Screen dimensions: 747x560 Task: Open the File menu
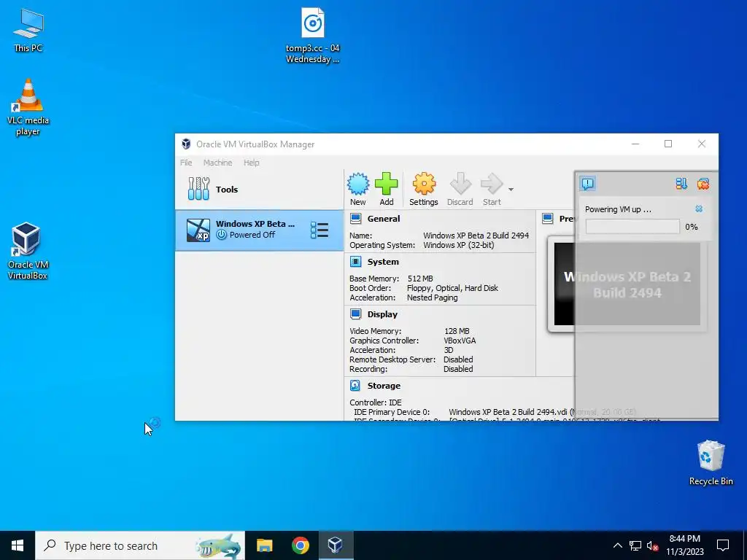click(186, 163)
